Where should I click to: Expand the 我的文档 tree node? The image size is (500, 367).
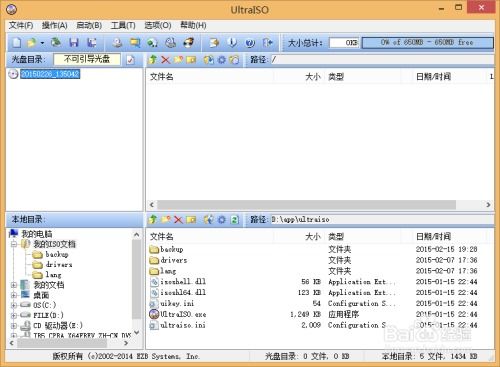(14, 285)
